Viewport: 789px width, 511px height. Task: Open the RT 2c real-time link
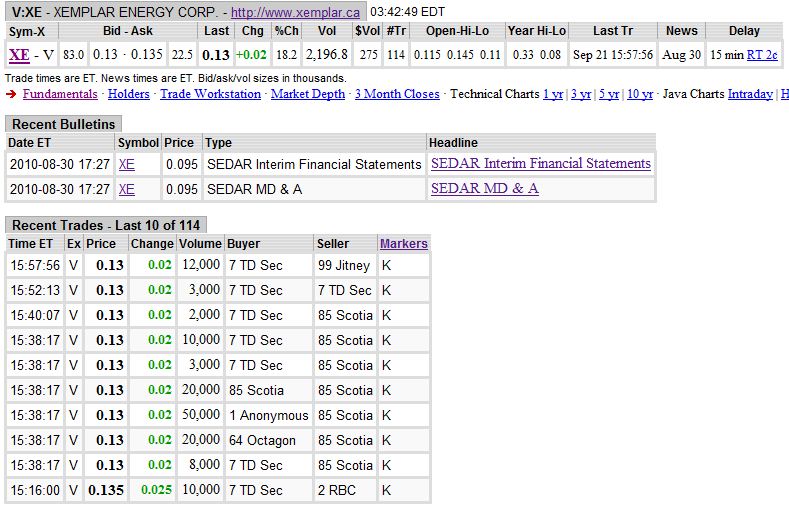(762, 54)
